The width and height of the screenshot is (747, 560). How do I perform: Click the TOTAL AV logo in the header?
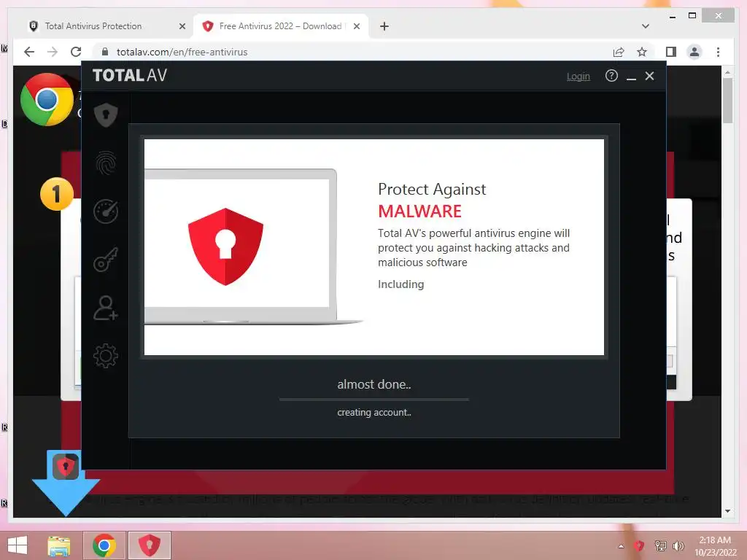click(x=130, y=75)
